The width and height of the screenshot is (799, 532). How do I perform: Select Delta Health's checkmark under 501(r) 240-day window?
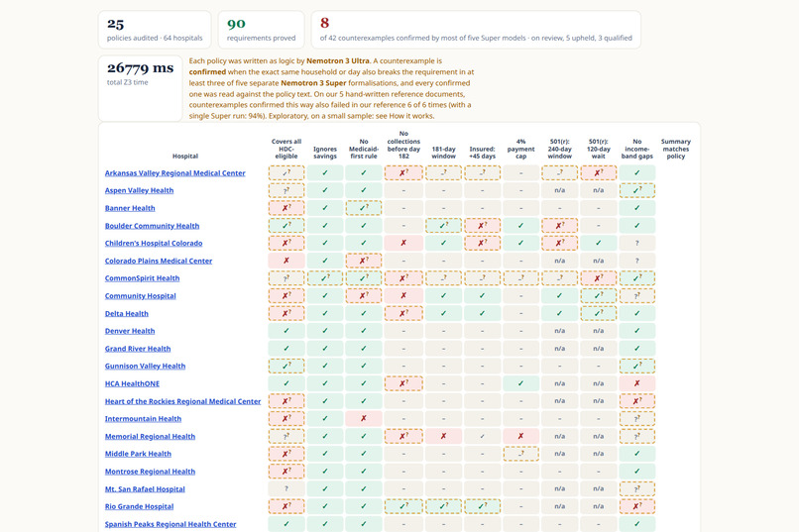point(559,314)
